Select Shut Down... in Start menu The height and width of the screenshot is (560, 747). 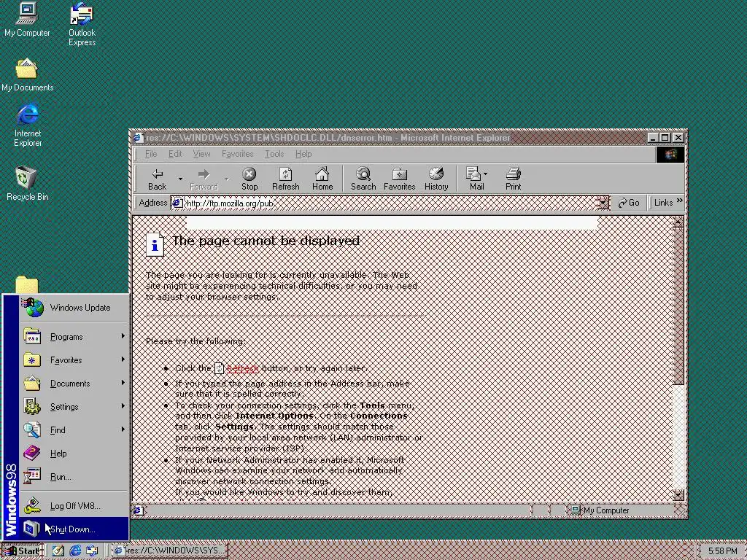(x=74, y=529)
